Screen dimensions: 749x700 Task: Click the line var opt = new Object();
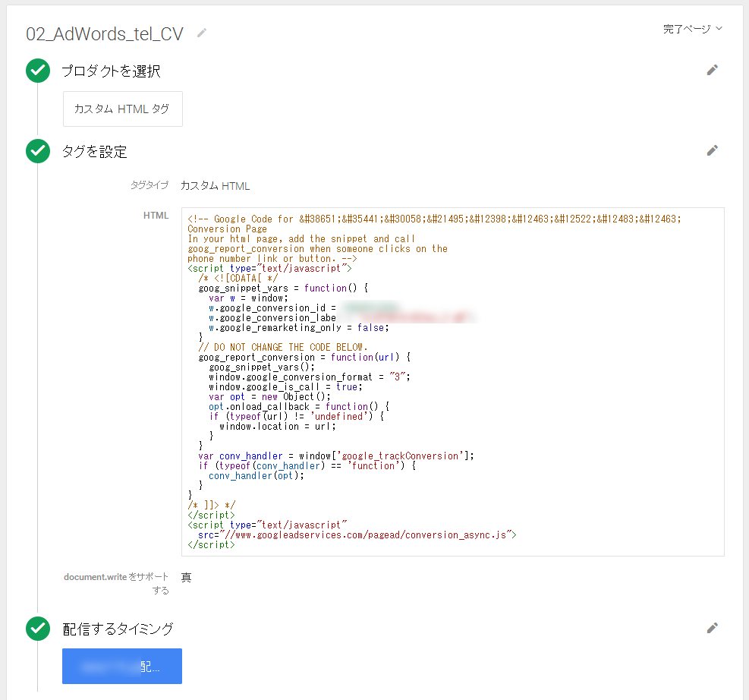[269, 396]
